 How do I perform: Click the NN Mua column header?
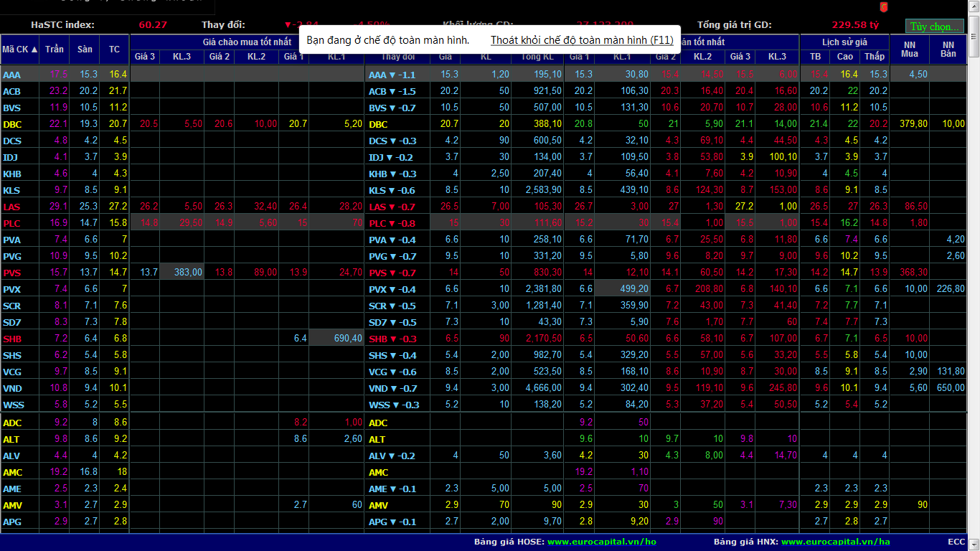click(910, 50)
